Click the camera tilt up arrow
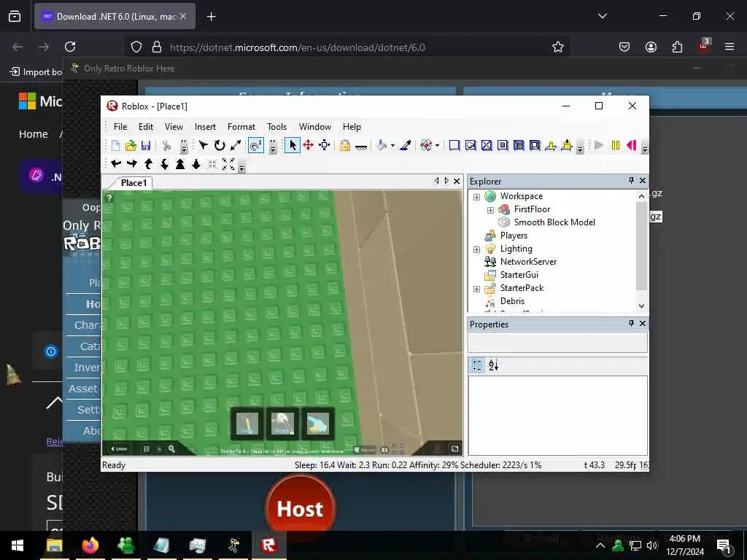 pos(148,164)
